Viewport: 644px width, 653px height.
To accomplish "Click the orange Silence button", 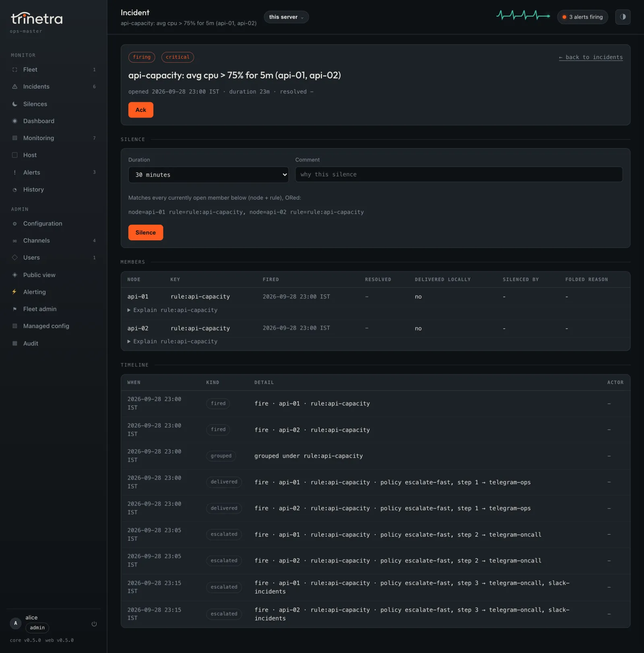I will point(146,233).
